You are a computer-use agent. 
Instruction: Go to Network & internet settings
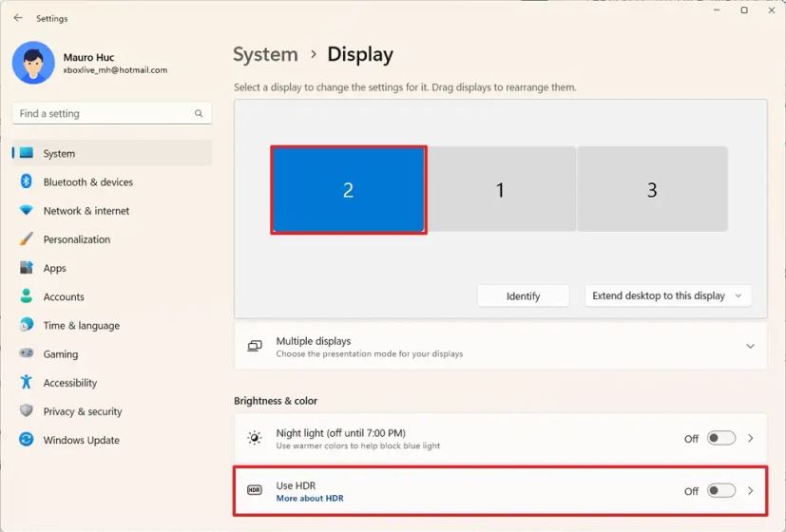[111, 210]
